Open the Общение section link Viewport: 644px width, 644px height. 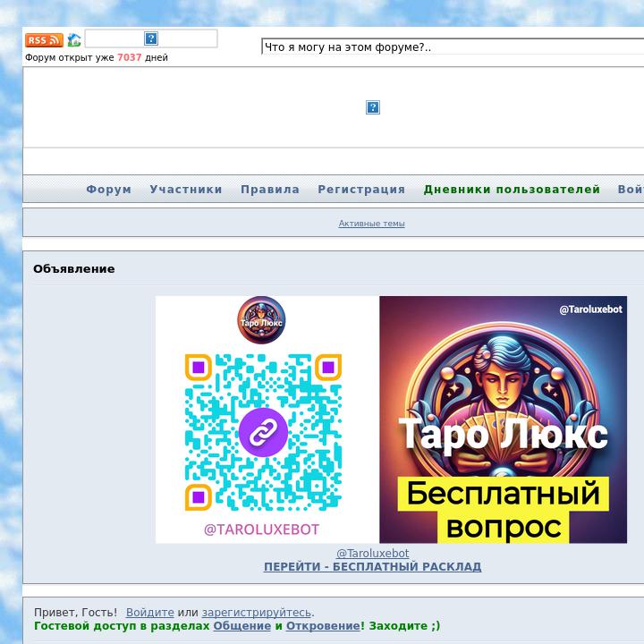coord(241,626)
